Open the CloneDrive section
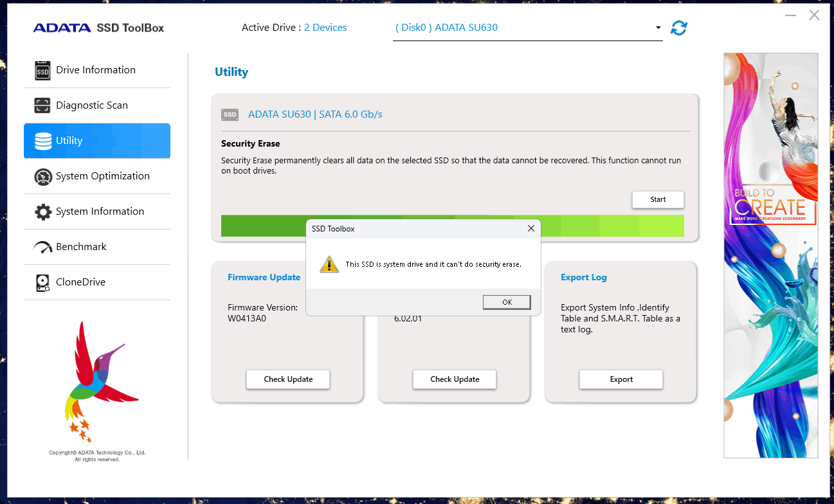The height and width of the screenshot is (504, 834). pos(97,282)
